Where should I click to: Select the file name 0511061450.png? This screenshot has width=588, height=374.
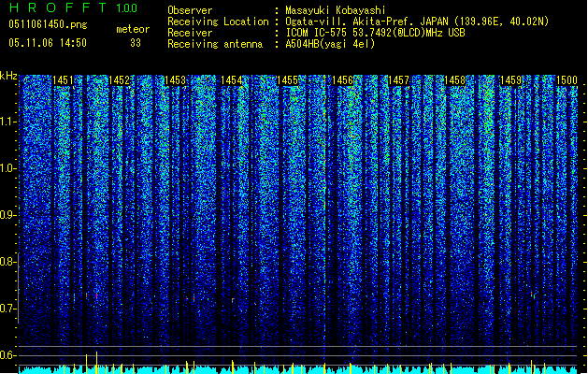[x=48, y=25]
